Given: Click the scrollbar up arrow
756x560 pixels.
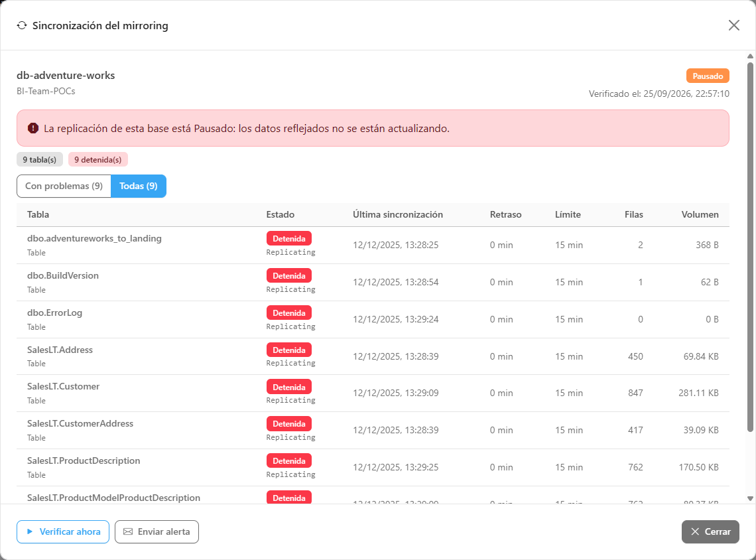Looking at the screenshot, I should 750,56.
